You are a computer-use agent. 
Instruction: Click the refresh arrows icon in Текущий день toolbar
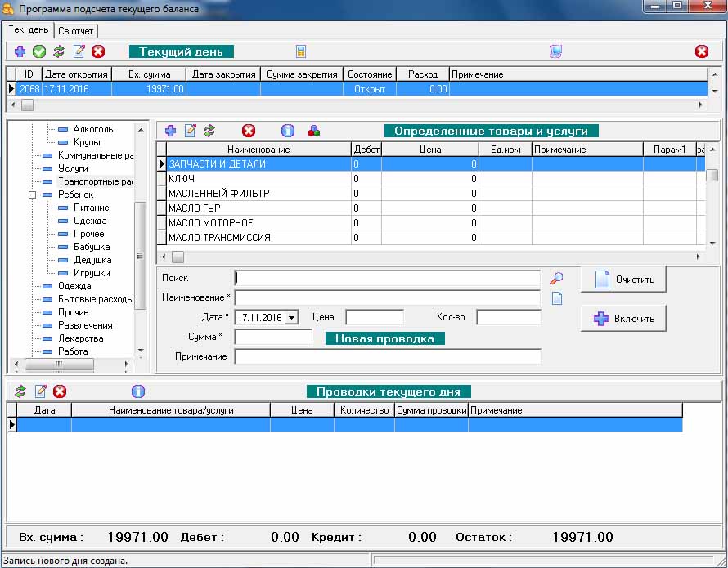click(59, 51)
